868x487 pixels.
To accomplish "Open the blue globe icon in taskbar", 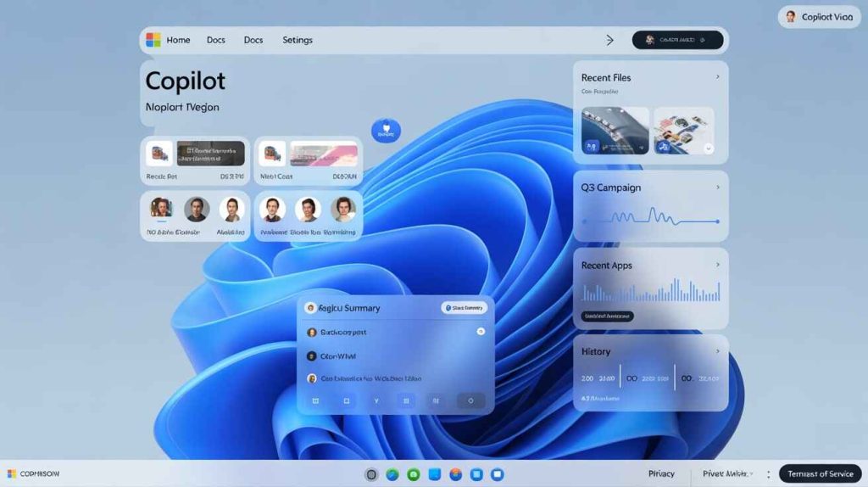I will (392, 474).
